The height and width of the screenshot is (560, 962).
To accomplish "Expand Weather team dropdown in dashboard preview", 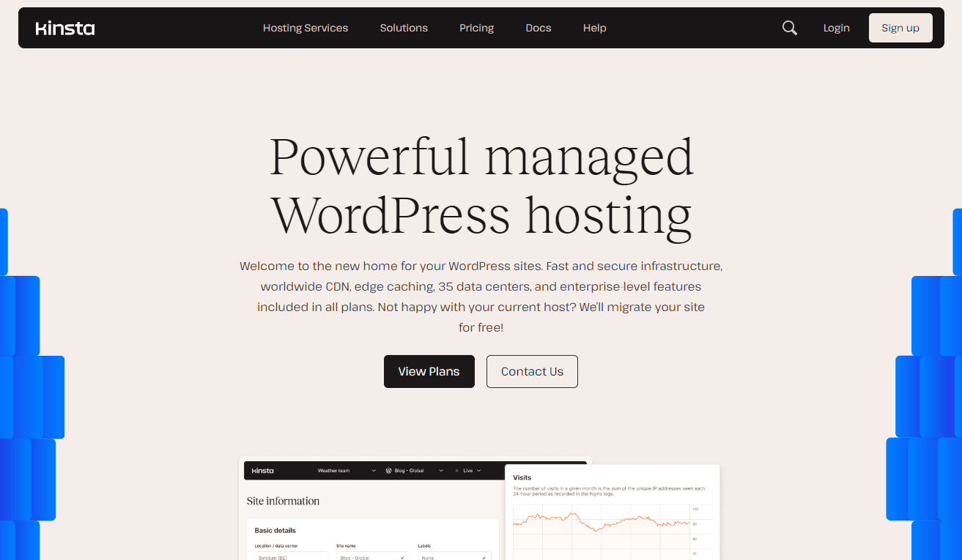I will (x=347, y=471).
